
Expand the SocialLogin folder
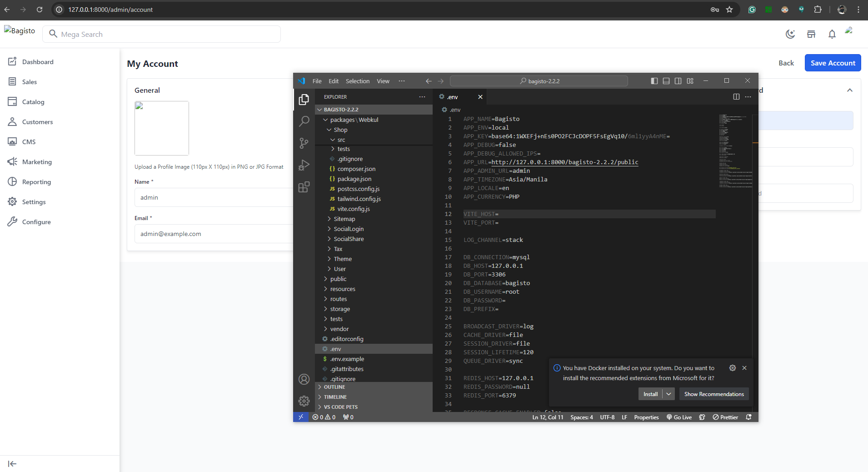click(374, 229)
